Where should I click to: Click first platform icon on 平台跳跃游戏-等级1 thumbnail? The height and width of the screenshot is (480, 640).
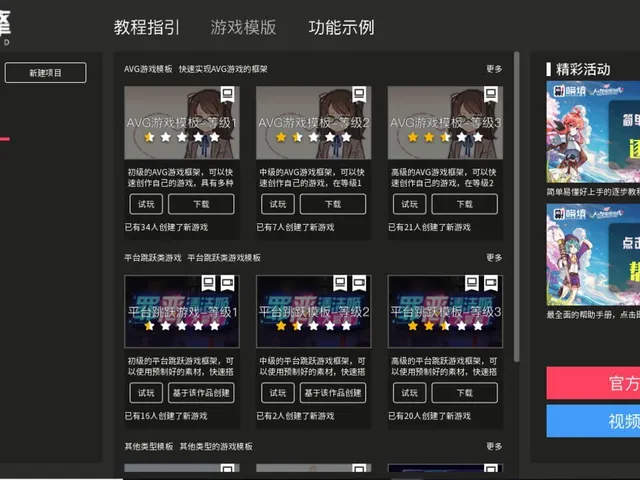click(x=209, y=283)
